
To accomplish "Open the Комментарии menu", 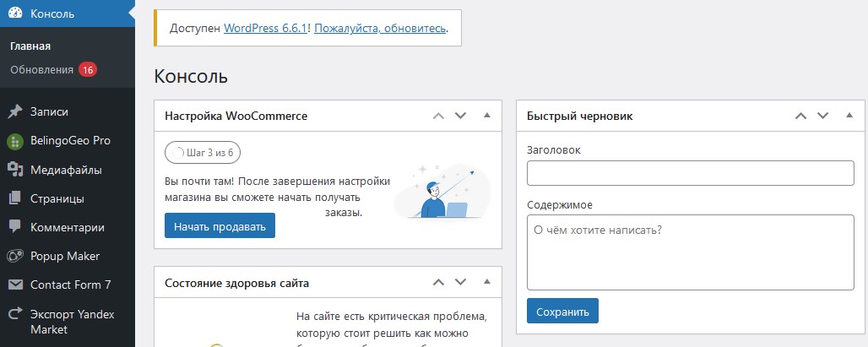I will coord(68,227).
